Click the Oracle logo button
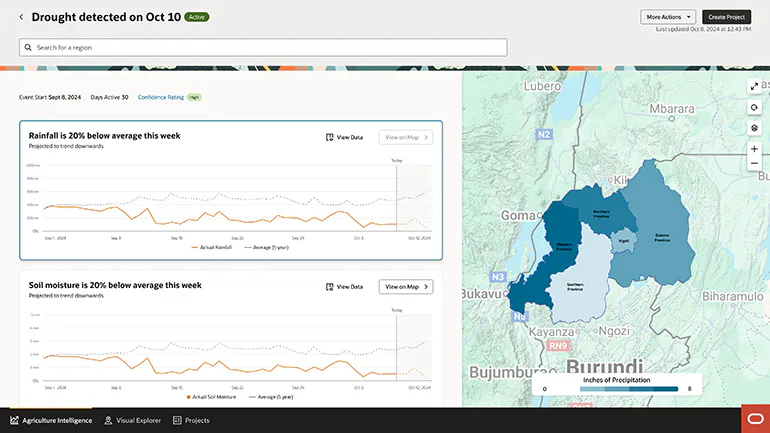 (754, 419)
